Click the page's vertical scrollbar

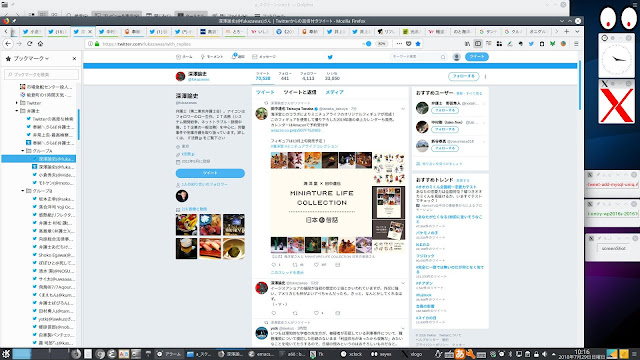click(580, 86)
